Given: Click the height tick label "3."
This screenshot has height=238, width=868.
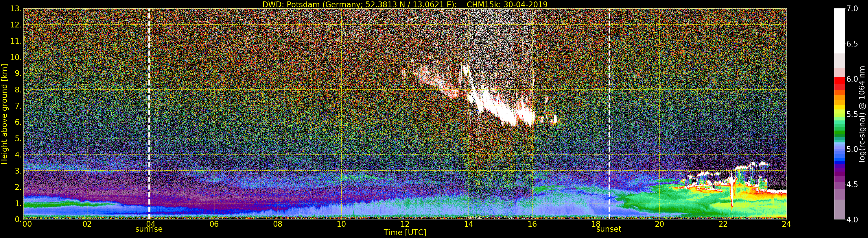Looking at the screenshot, I should 19,171.
